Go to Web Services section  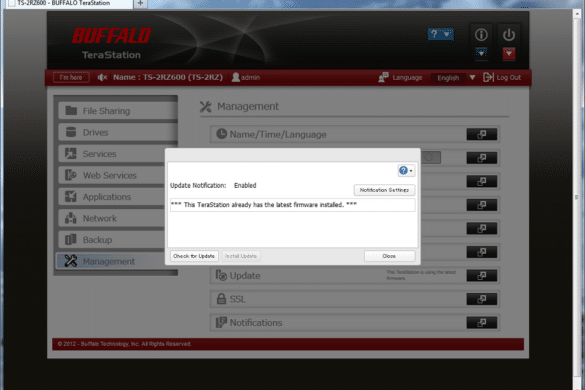(x=112, y=175)
